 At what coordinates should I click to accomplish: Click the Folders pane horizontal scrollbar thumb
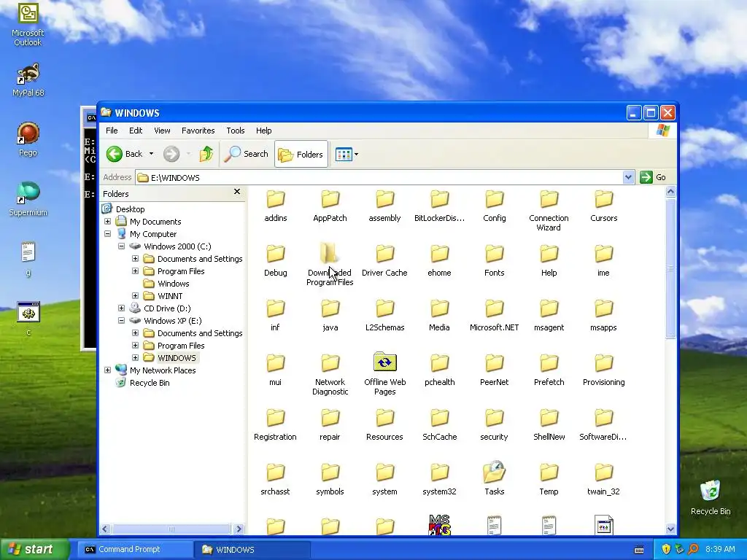(171, 529)
